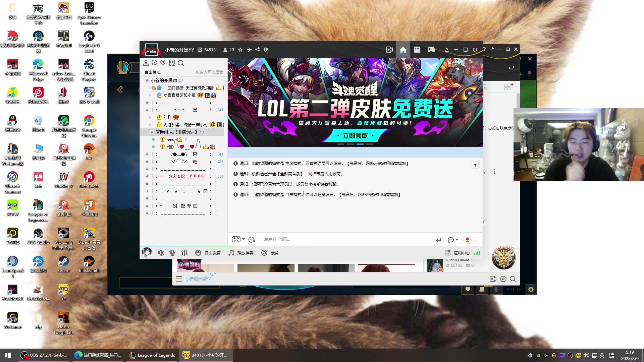Open the game selector dropdown in chat bar

[x=238, y=239]
